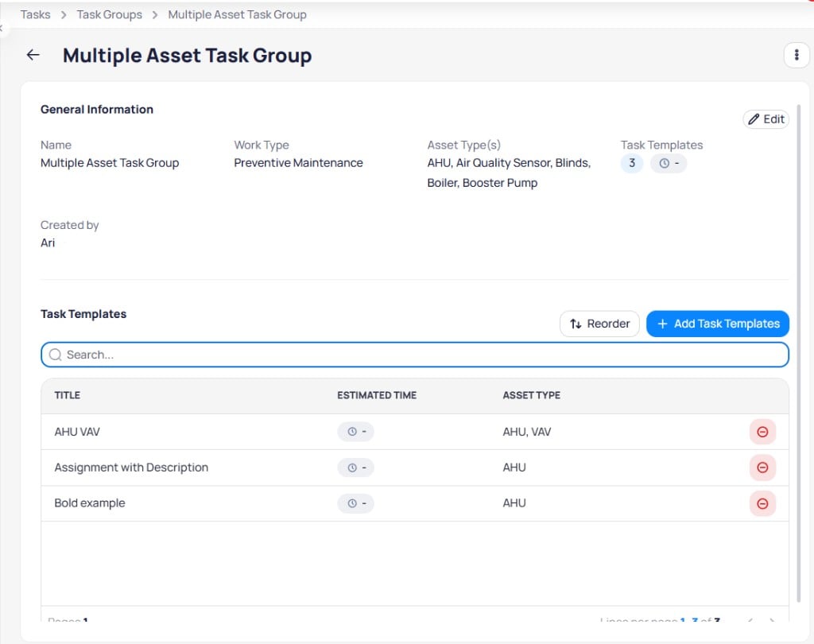Click the vertical scrollbar of the panel
The width and height of the screenshot is (814, 644).
pos(799,353)
